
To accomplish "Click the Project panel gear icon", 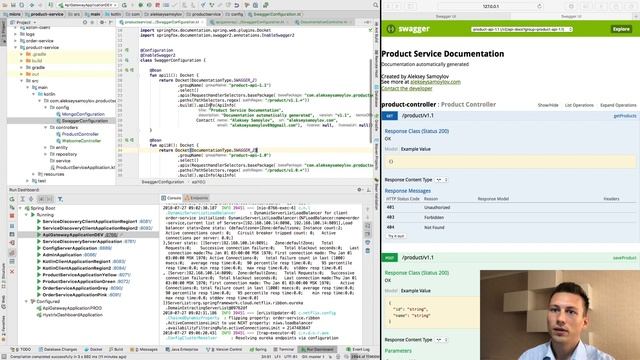I will [x=102, y=22].
